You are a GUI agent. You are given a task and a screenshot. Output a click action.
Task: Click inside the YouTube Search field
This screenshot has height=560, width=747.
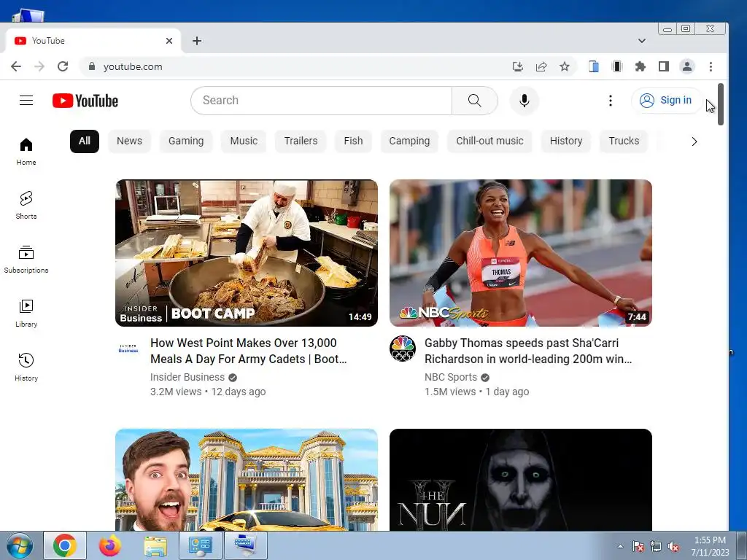[322, 101]
